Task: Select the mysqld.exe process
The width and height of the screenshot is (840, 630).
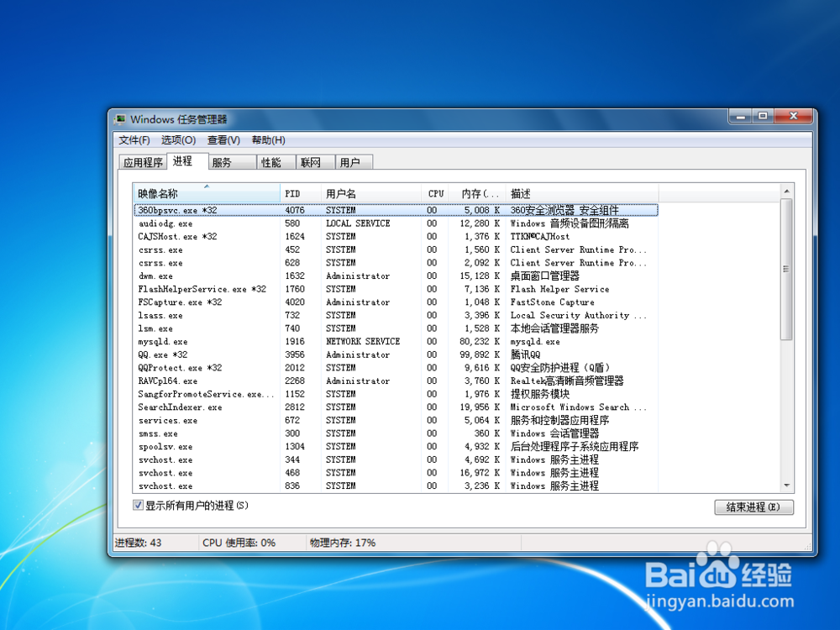Action: click(x=396, y=341)
